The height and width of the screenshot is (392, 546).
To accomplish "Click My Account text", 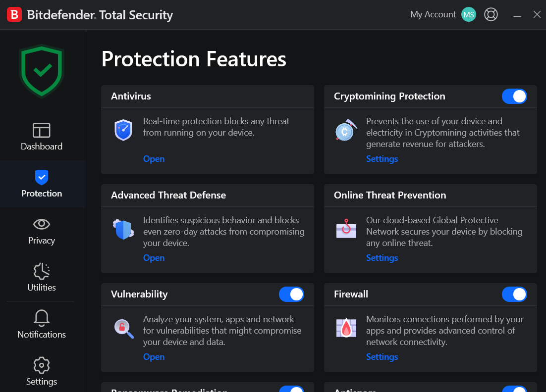I will coord(433,15).
